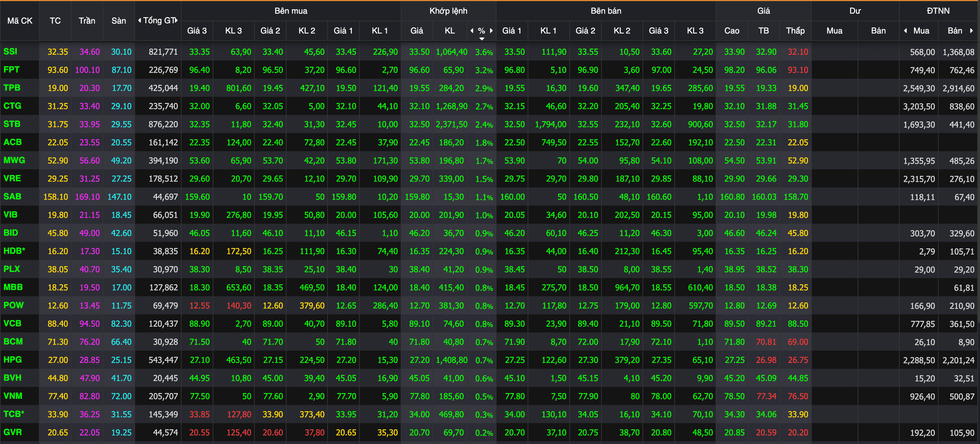Viewport: 980px width, 444px height.
Task: Open the BID stock symbol
Action: tap(11, 233)
